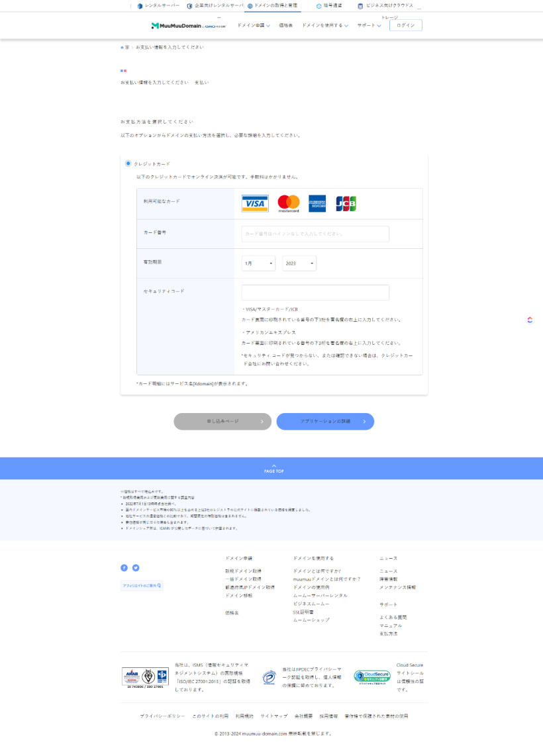Click the JIPDEC privacy mark seal
543x756 pixels.
(270, 679)
